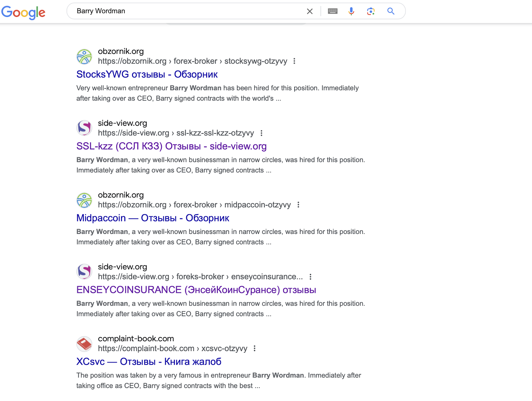
Task: Open Midpaccoin — Отзывы - Обзорник result
Action: pos(153,218)
